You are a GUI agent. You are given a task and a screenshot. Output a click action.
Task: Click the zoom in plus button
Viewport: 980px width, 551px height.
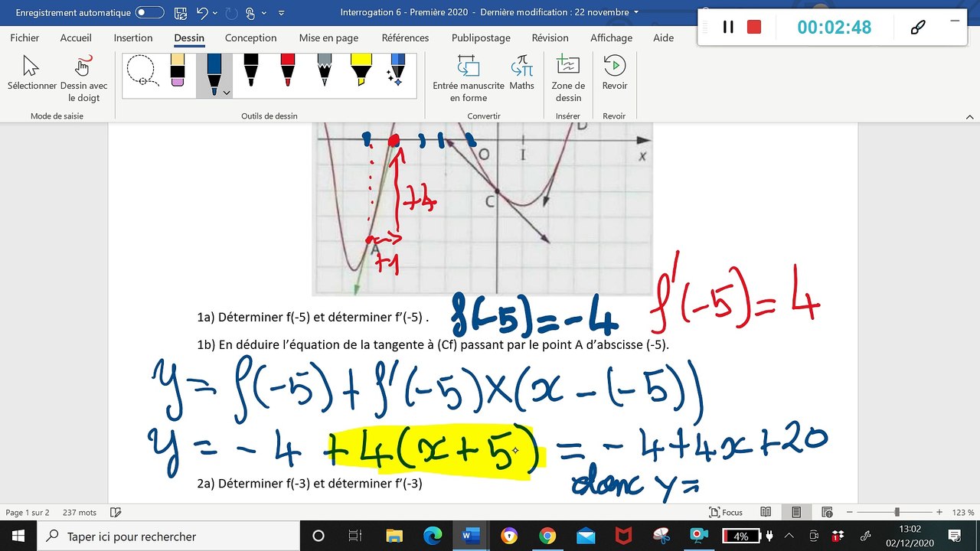[x=939, y=512]
